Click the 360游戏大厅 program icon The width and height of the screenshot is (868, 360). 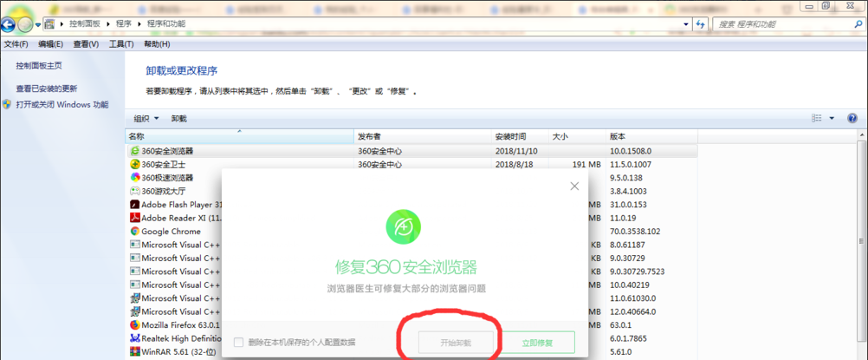pos(134,191)
